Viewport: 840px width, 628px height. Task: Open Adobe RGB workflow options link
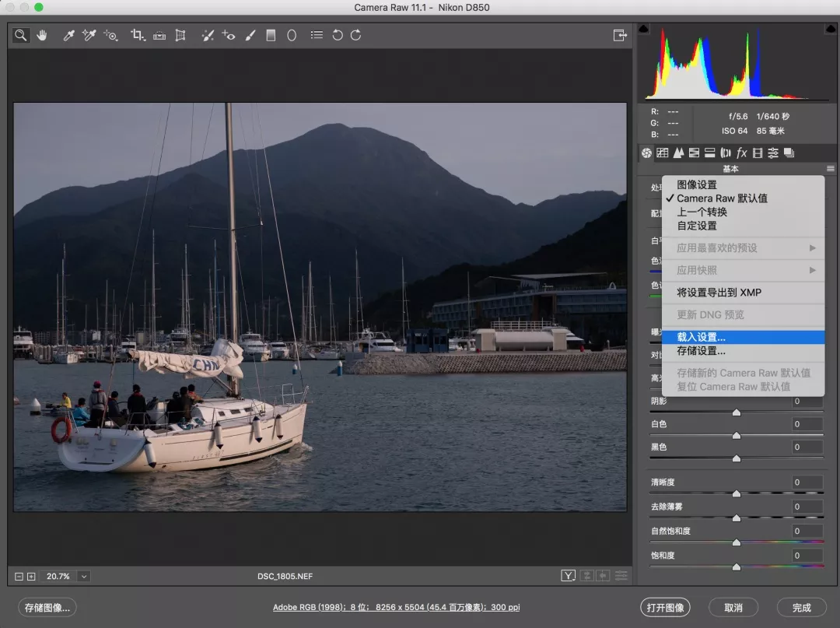coord(396,608)
